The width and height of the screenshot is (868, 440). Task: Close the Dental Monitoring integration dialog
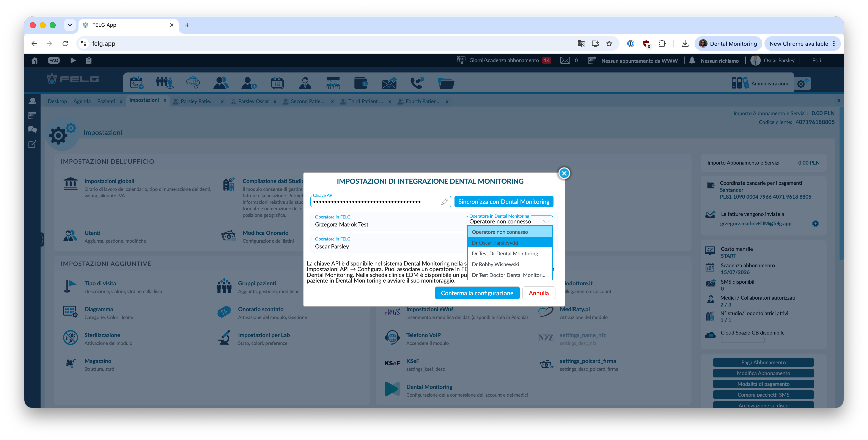click(x=564, y=173)
